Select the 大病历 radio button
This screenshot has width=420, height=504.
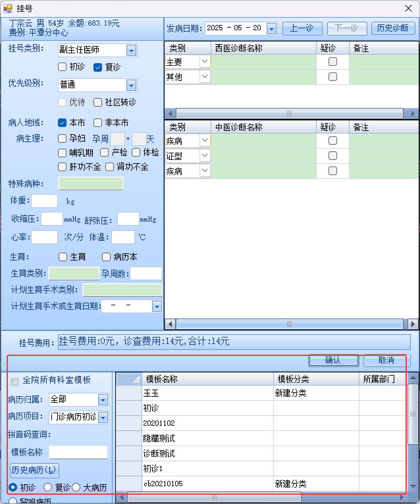76,487
